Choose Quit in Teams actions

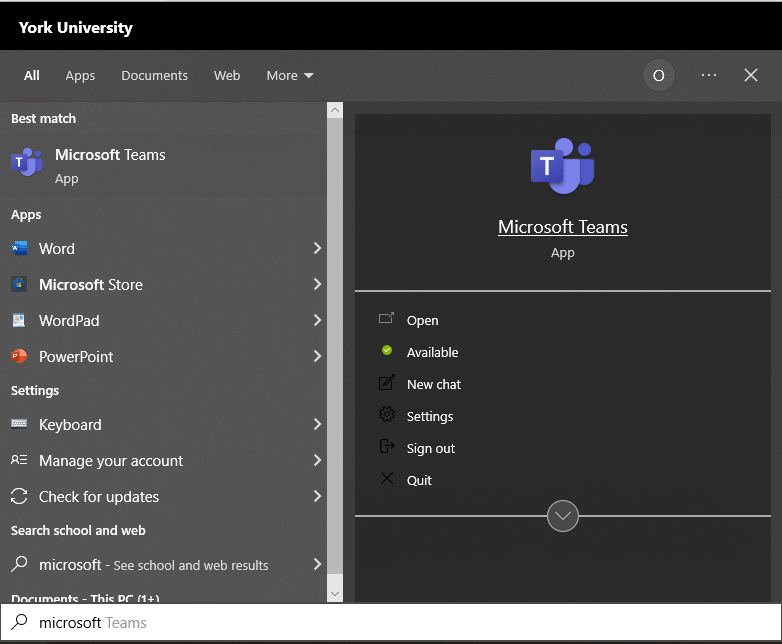(x=419, y=480)
